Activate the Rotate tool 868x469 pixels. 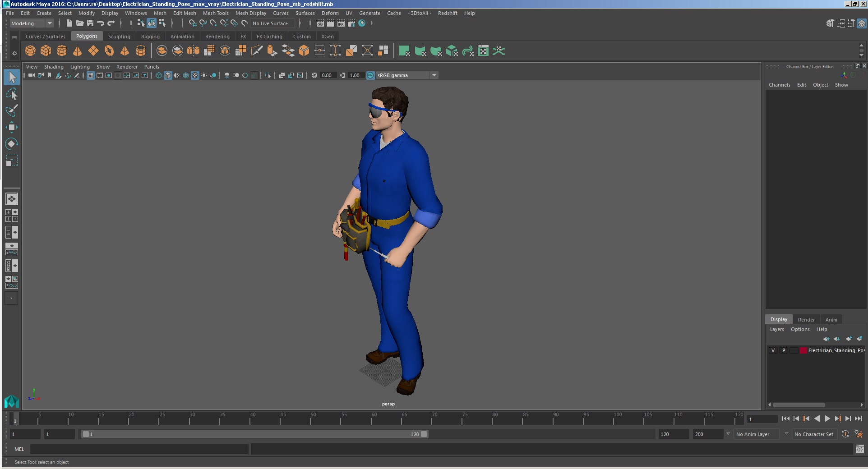12,144
